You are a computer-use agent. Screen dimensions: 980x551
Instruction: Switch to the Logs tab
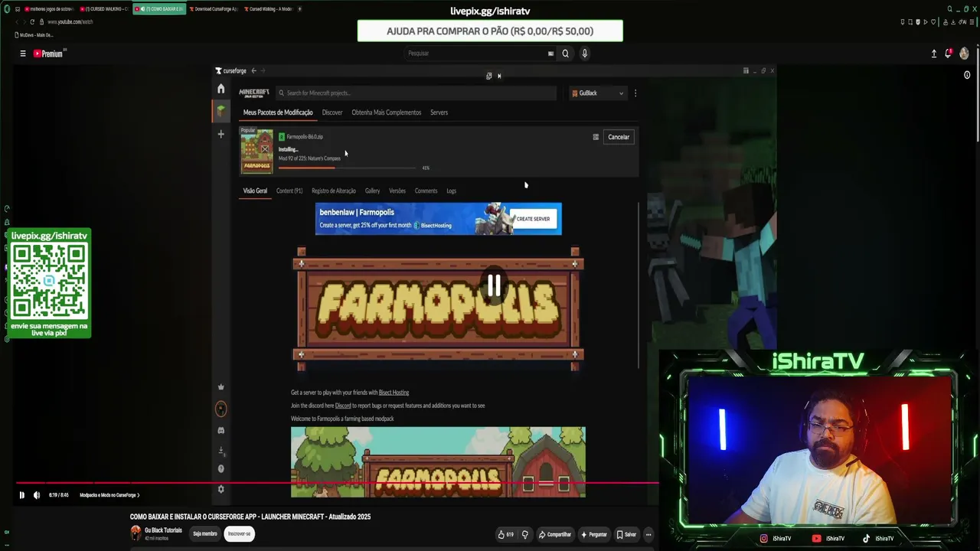451,191
